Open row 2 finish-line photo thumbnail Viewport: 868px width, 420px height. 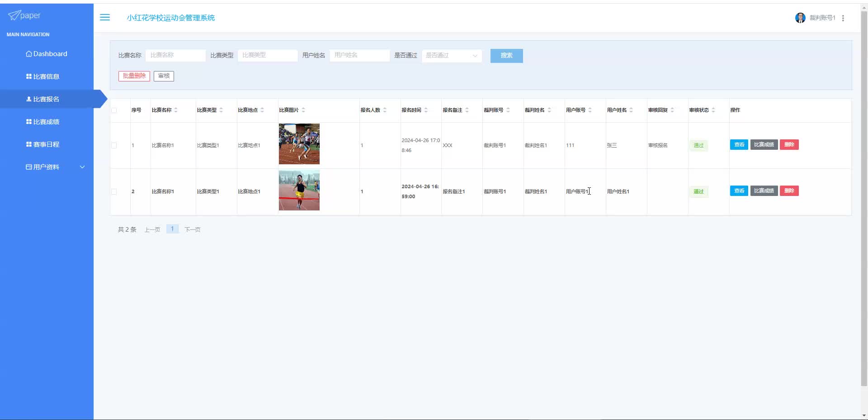(x=299, y=190)
